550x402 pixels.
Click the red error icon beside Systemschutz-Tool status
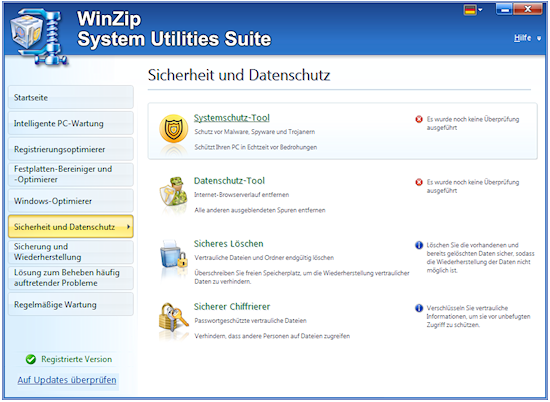[x=419, y=119]
